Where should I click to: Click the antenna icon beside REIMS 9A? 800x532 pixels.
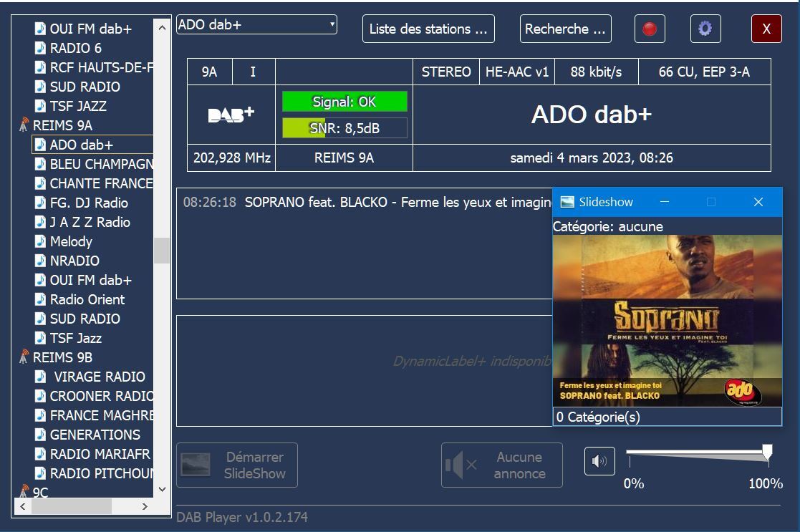[x=24, y=125]
